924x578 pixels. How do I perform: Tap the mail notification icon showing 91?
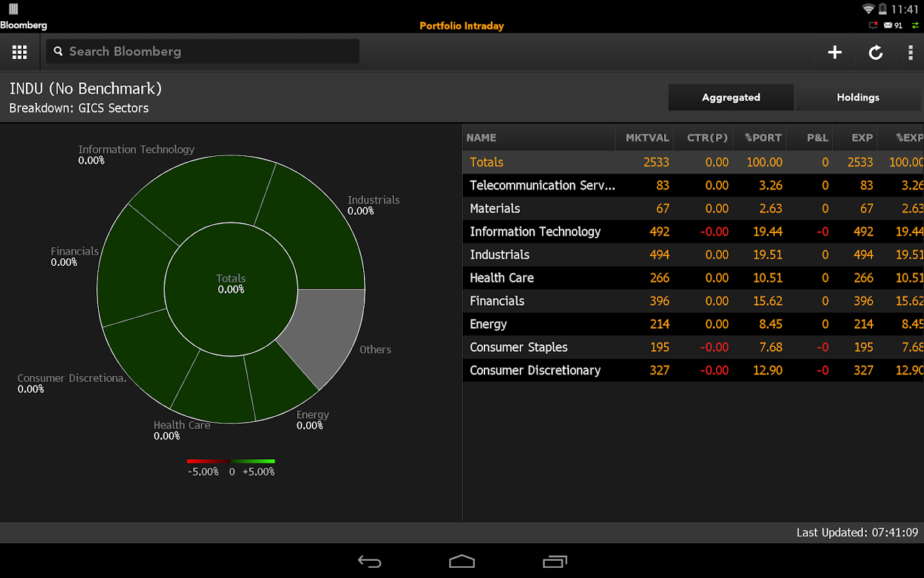click(x=893, y=26)
